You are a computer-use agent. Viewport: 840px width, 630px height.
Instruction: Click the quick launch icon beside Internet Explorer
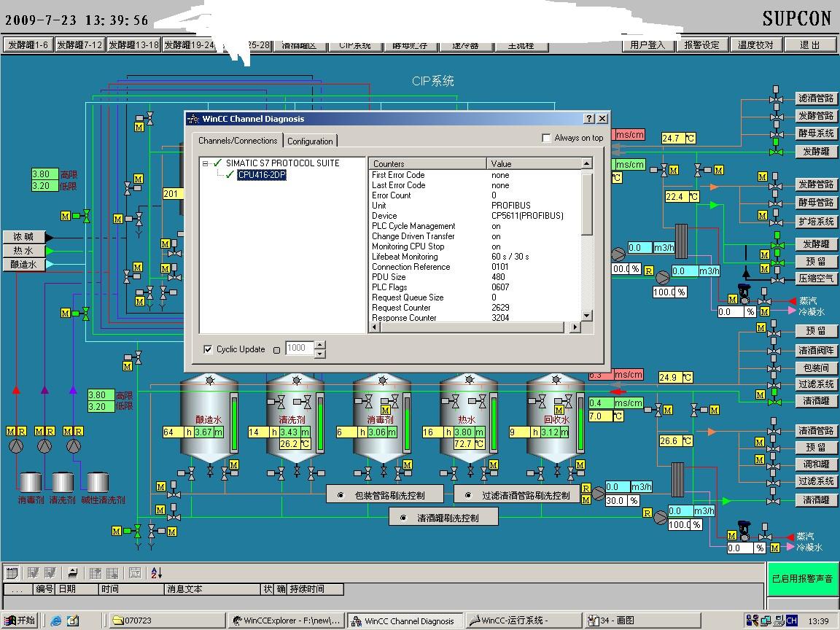pos(72,621)
